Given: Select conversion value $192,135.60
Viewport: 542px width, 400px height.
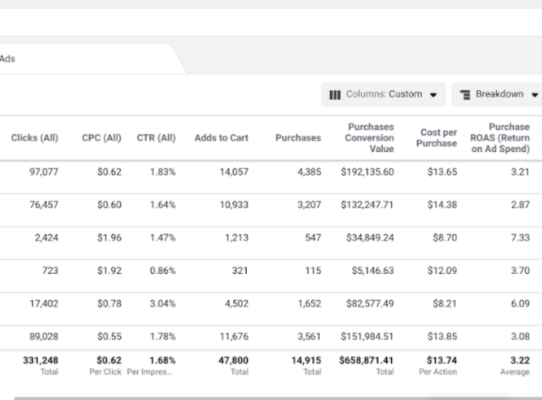Looking at the screenshot, I should pyautogui.click(x=367, y=172).
